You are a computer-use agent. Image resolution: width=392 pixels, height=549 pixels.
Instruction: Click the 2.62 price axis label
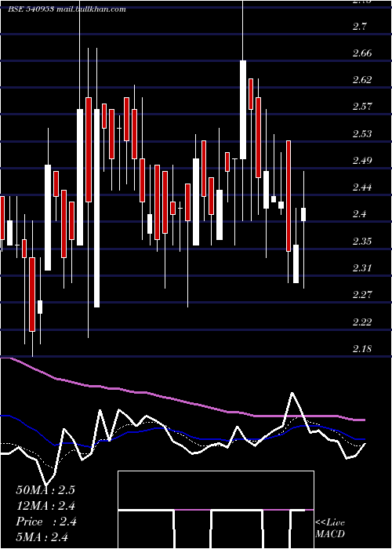click(x=362, y=80)
